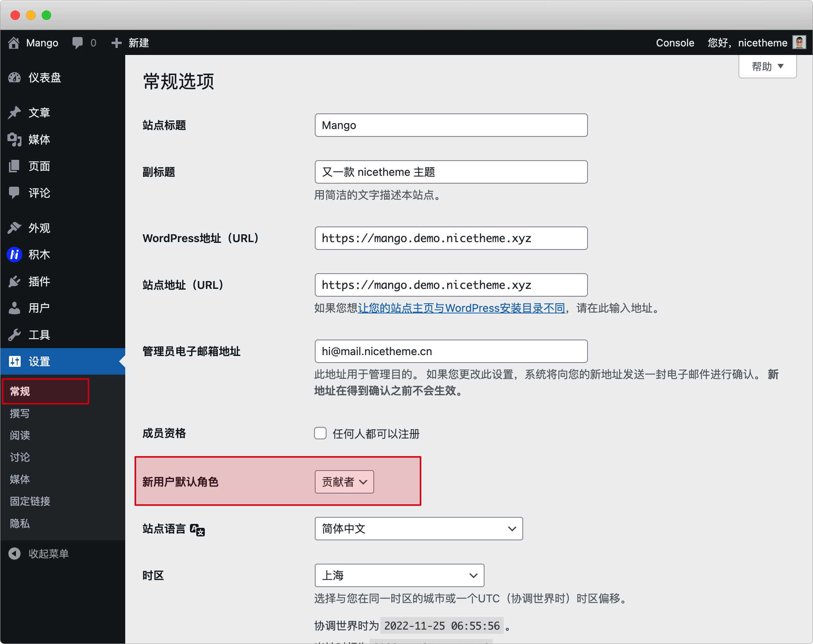The height and width of the screenshot is (644, 813).
Task: Open 讨论 settings submenu item
Action: tap(20, 457)
